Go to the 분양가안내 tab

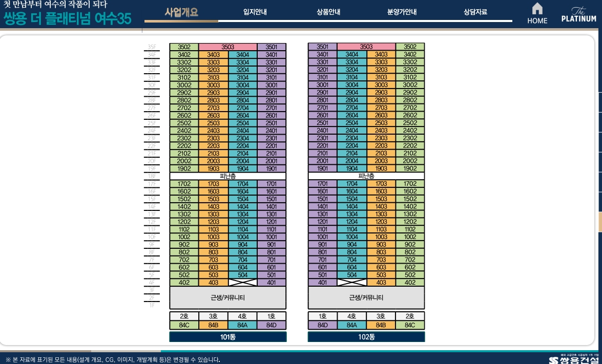tap(402, 12)
